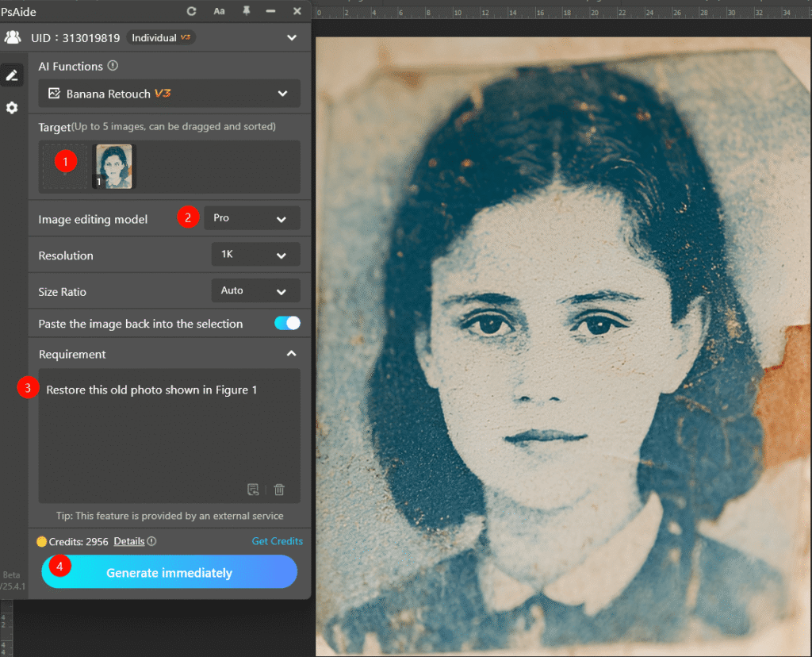This screenshot has height=657, width=812.
Task: Expand the UID account info chevron
Action: (x=292, y=37)
